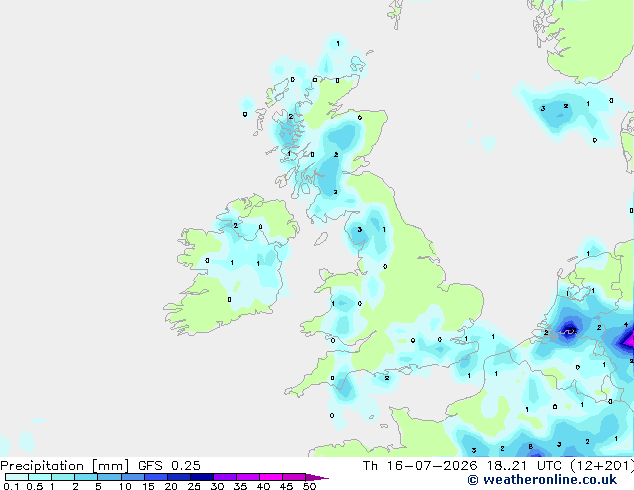Click the weatheronline.co.uk copyright link
634x490 pixels.
click(542, 480)
